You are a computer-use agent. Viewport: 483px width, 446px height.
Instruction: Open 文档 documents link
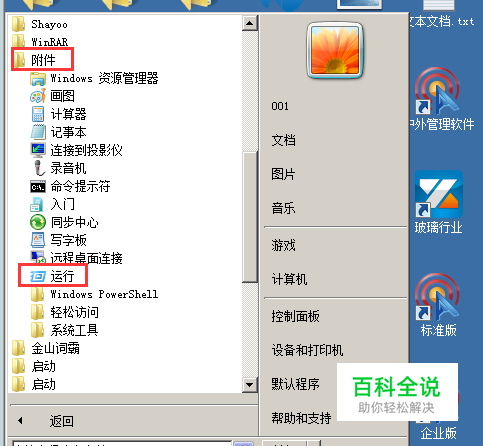(283, 140)
